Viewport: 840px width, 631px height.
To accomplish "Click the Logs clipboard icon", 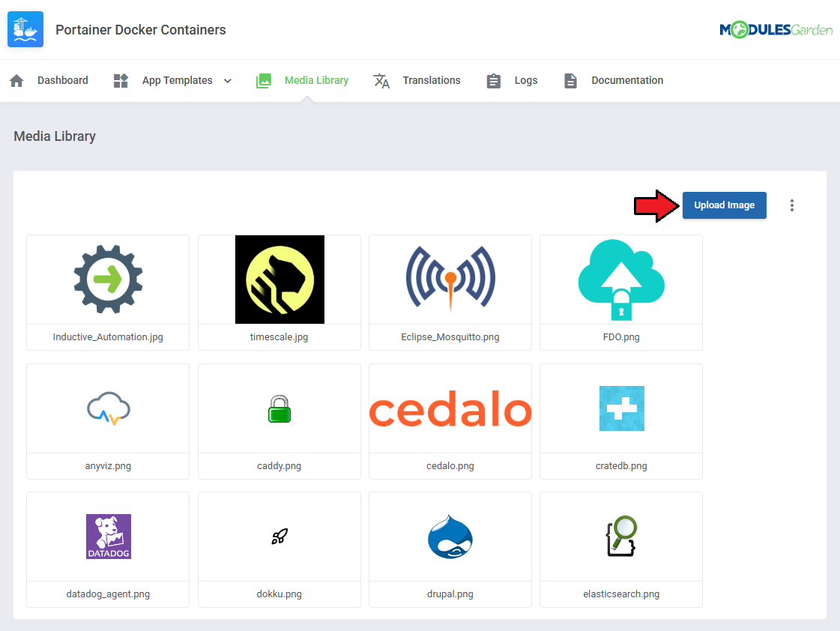I will coord(493,80).
